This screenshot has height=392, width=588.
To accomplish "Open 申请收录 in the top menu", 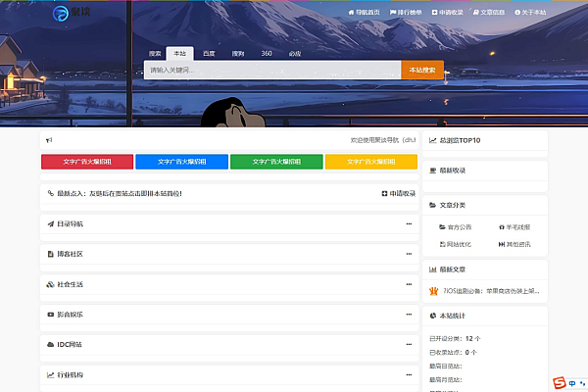I will (447, 13).
